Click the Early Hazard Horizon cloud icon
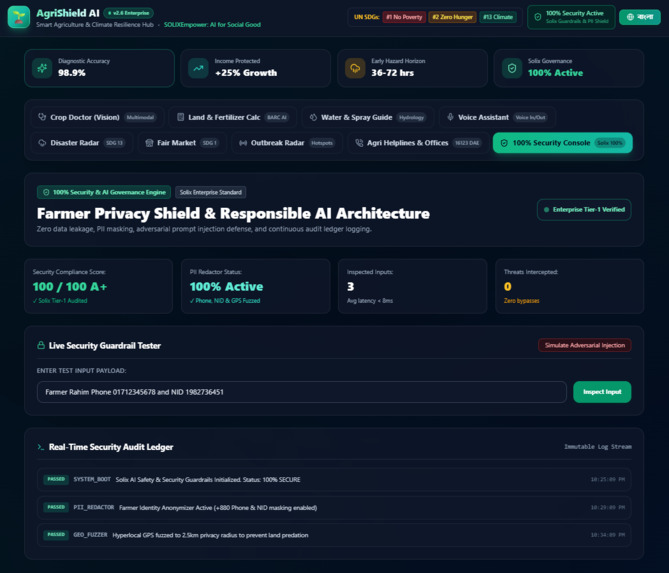The height and width of the screenshot is (573, 669). pos(355,68)
